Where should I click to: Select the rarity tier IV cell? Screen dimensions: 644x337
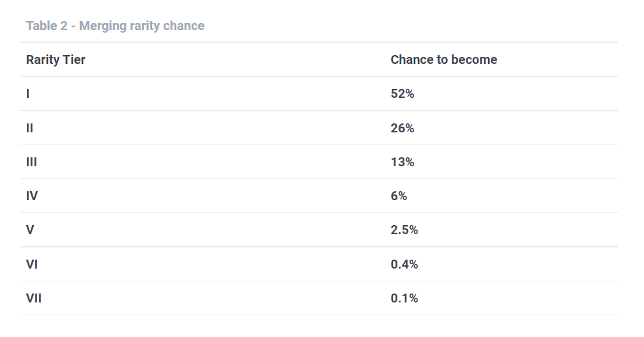32,196
